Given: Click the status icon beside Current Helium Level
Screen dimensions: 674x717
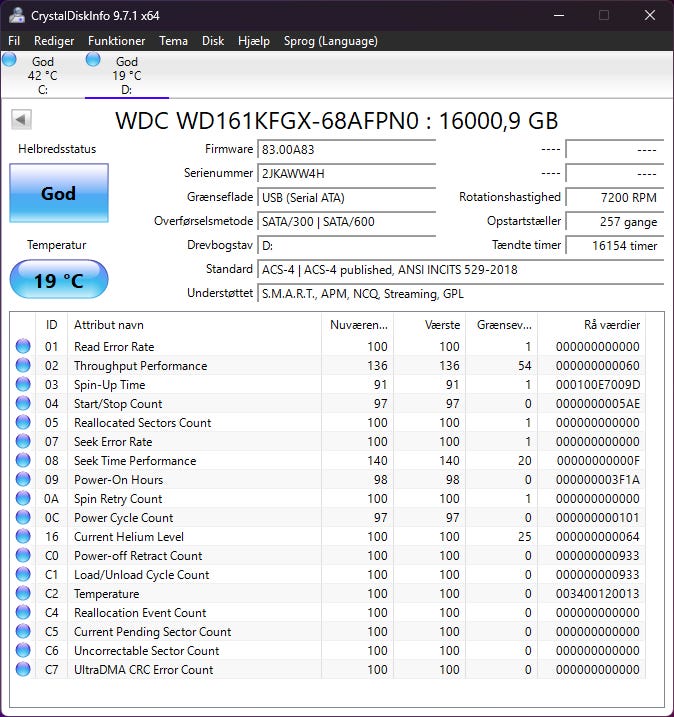Looking at the screenshot, I should click(22, 537).
